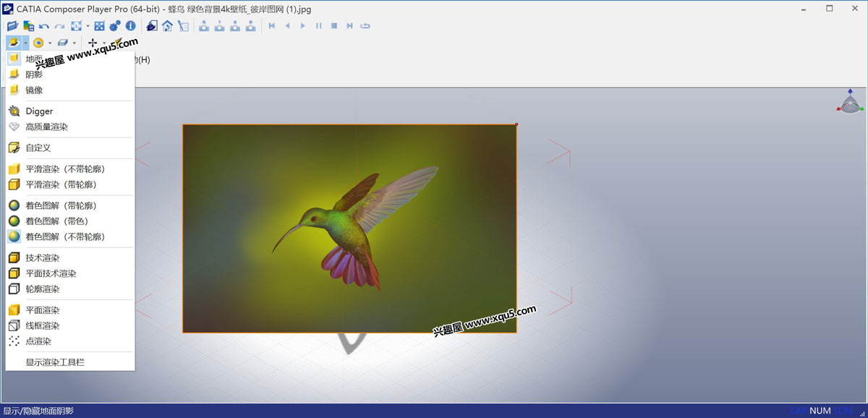Click the Home view icon
The width and height of the screenshot is (868, 418).
(x=167, y=26)
